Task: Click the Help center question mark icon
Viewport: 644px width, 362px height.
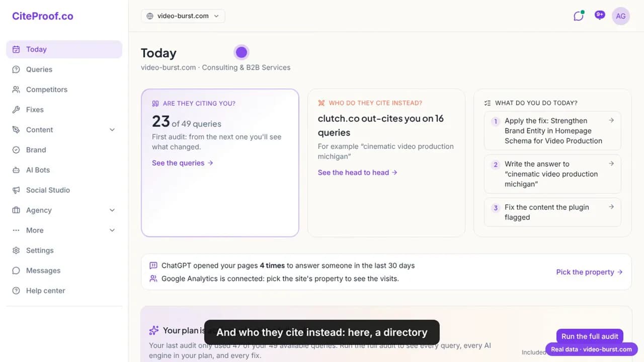Action: tap(16, 291)
